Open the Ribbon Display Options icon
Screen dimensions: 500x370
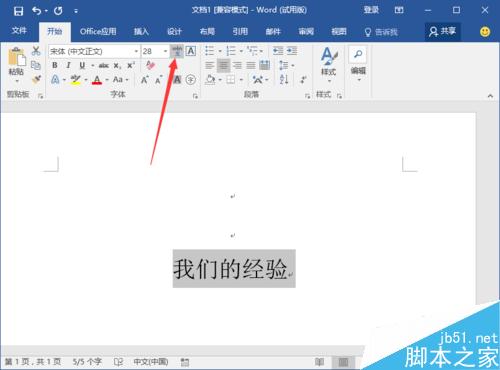[x=399, y=10]
